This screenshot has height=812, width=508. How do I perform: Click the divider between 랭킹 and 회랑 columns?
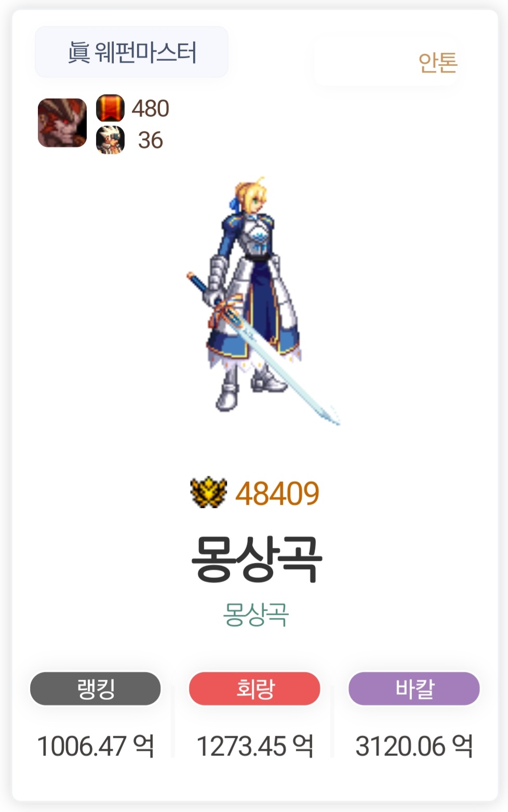(173, 722)
